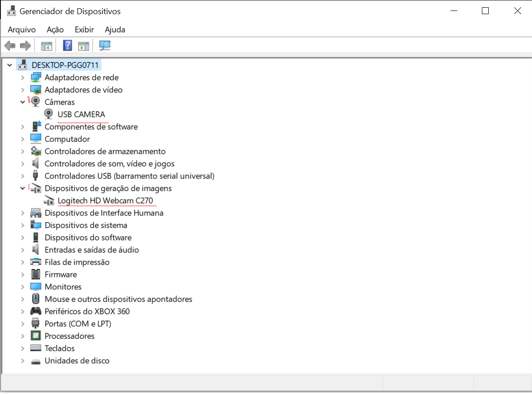Open the Exibir menu
This screenshot has height=394, width=532.
tap(84, 30)
